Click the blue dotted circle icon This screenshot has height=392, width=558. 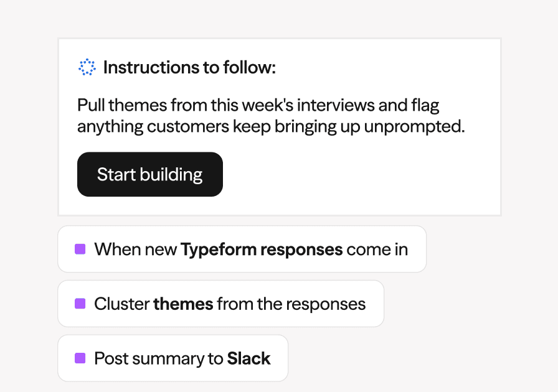coord(87,67)
